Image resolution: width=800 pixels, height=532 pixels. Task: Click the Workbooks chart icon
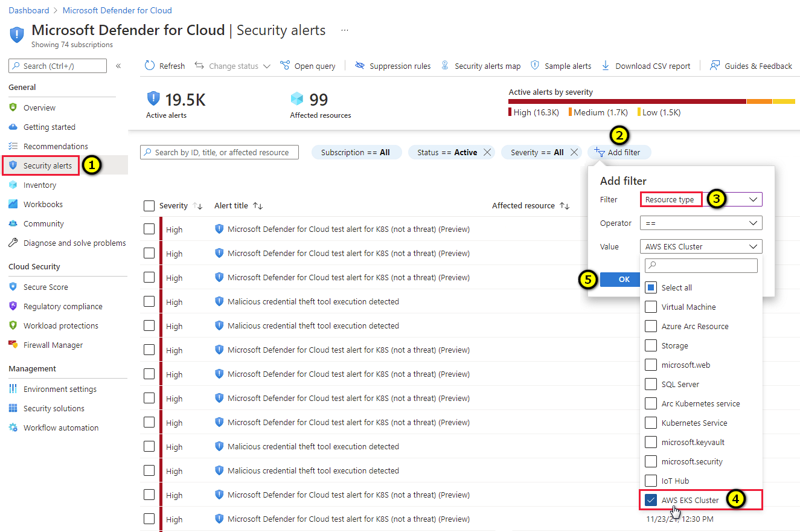point(13,204)
